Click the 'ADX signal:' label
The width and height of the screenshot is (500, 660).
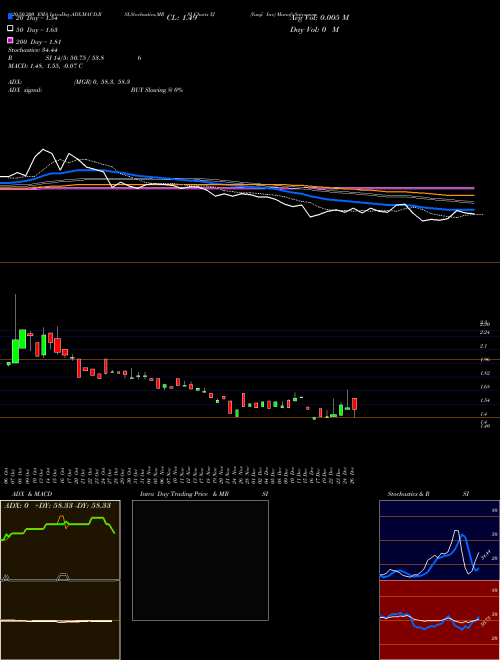[x=25, y=90]
